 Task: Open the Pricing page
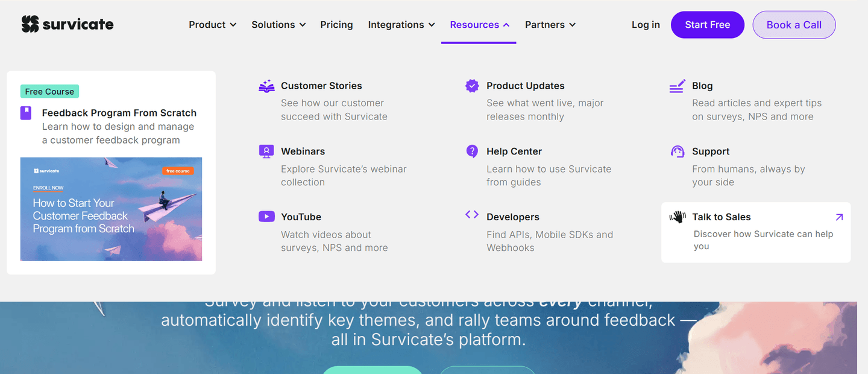coord(336,25)
